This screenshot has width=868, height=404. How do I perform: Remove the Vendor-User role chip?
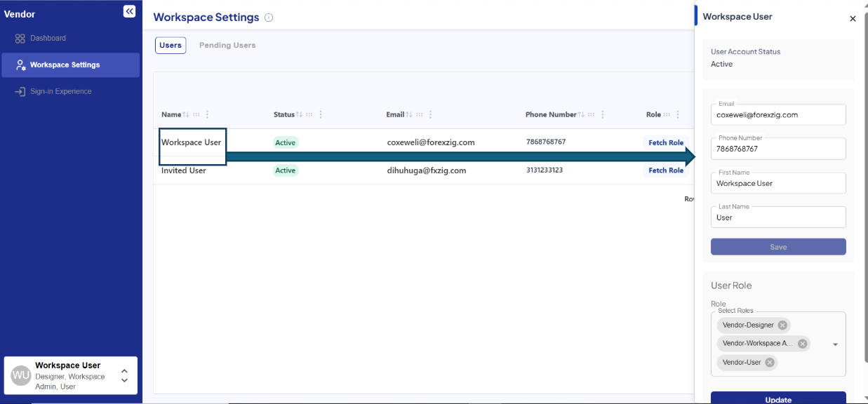[770, 363]
